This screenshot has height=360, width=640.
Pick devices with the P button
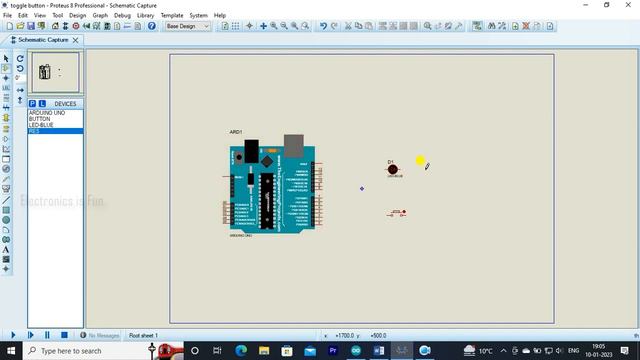click(x=32, y=104)
